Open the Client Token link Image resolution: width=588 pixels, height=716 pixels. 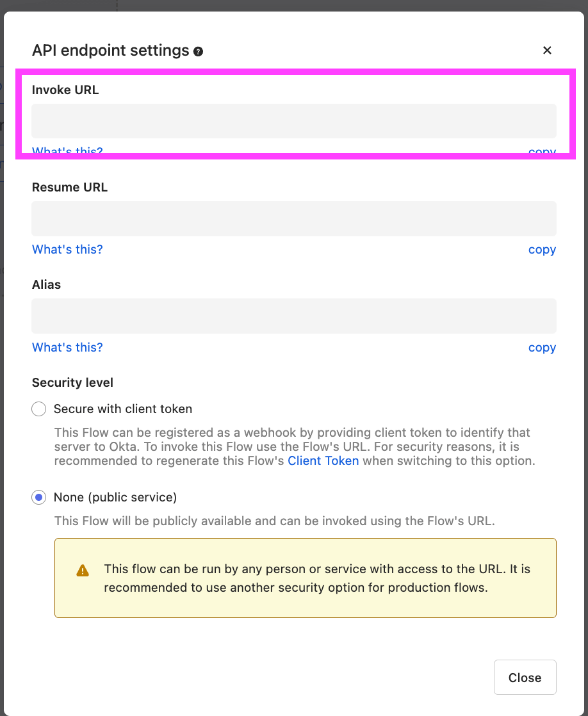(323, 460)
